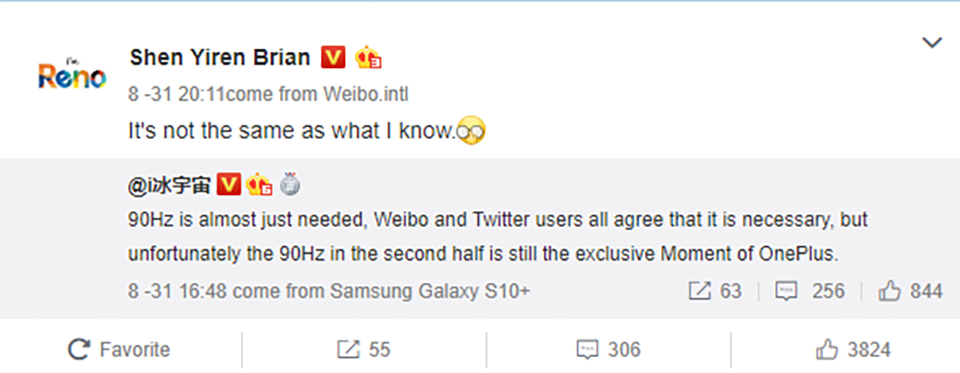The height and width of the screenshot is (373, 960).
Task: Click the crown badge beside i冰宇宙
Action: pos(259,184)
